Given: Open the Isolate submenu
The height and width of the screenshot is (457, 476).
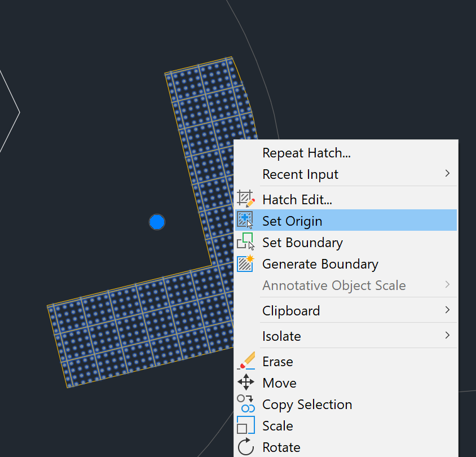Looking at the screenshot, I should [x=346, y=336].
